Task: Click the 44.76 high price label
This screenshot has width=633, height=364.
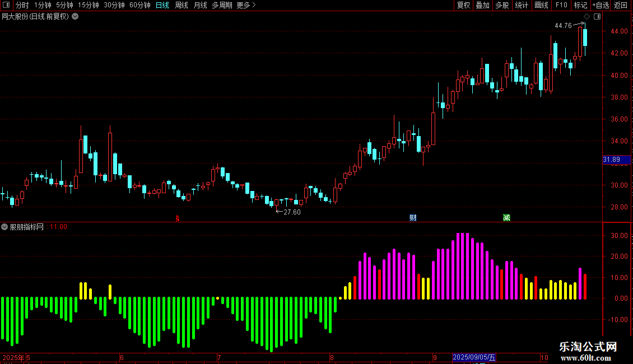Action: point(563,25)
